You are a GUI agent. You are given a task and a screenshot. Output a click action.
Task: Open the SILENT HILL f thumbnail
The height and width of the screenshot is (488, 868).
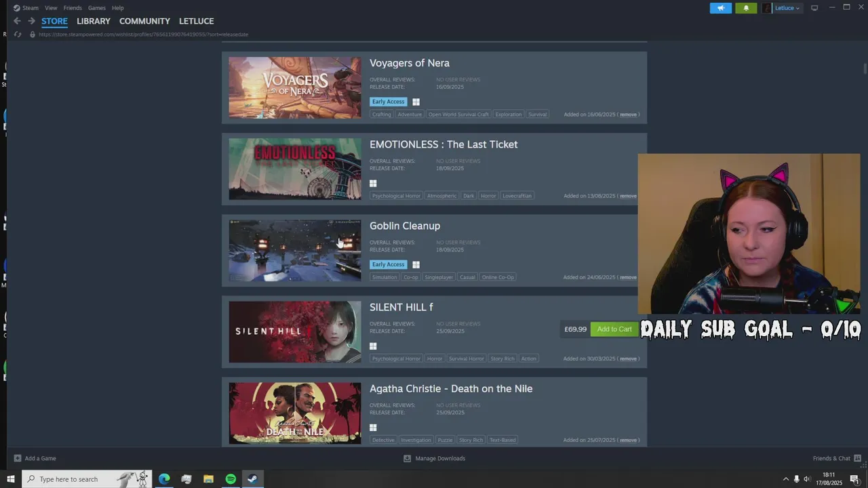click(295, 331)
